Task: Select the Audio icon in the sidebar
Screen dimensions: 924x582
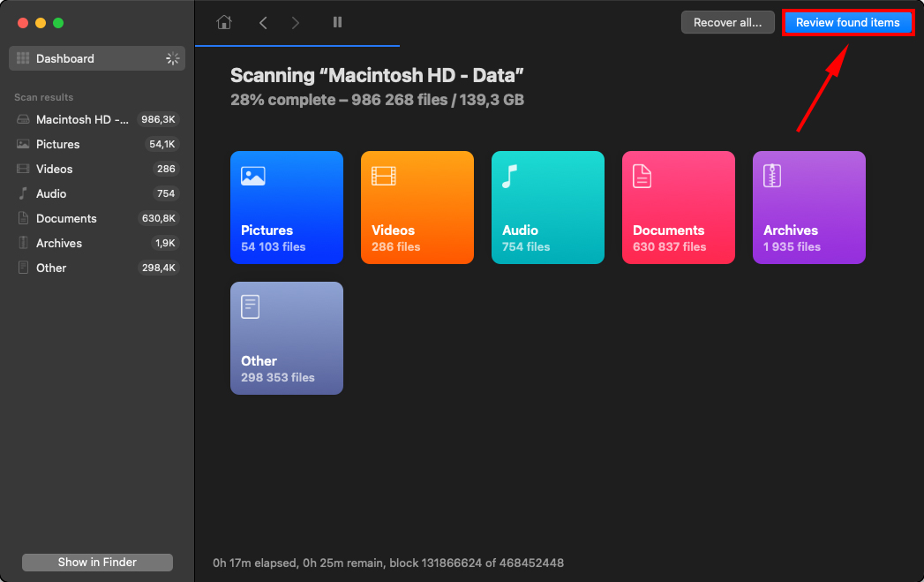Action: point(21,193)
